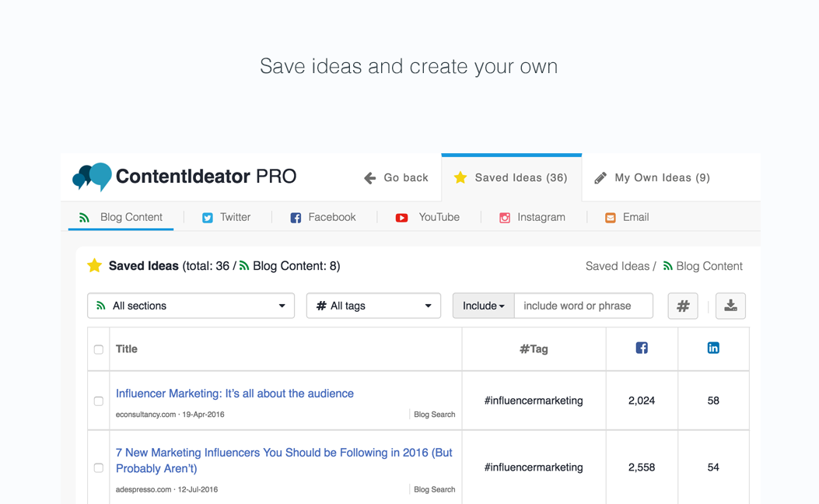This screenshot has height=504, width=819.
Task: Sort by the LinkedIn shares column icon
Action: coord(713,348)
